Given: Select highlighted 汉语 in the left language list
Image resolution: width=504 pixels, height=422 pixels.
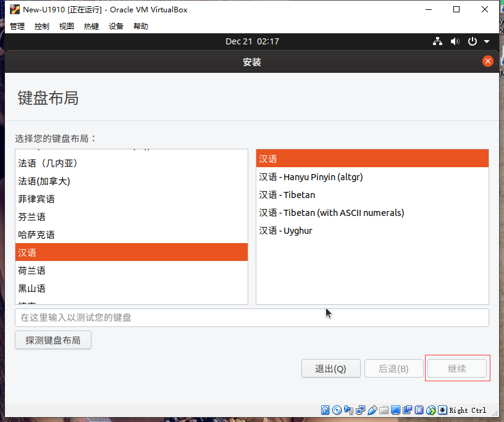Looking at the screenshot, I should click(132, 252).
